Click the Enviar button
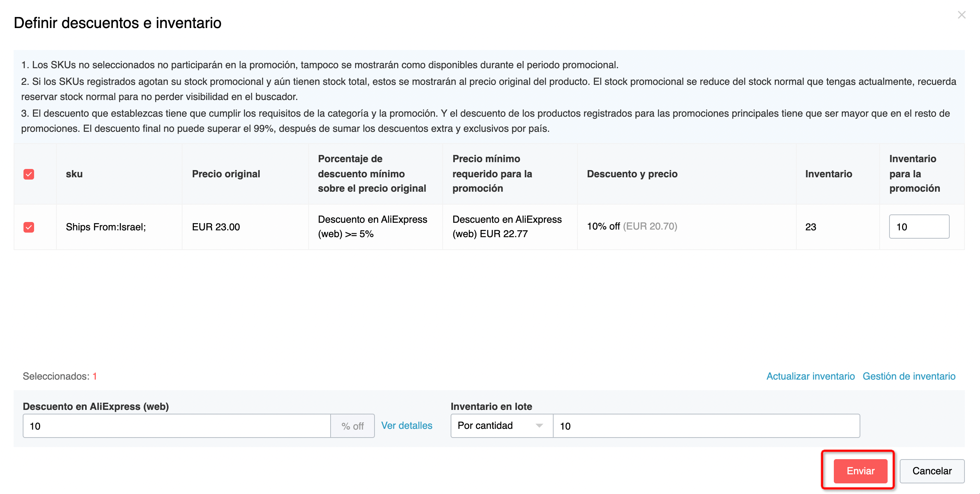This screenshot has width=980, height=494. click(860, 471)
